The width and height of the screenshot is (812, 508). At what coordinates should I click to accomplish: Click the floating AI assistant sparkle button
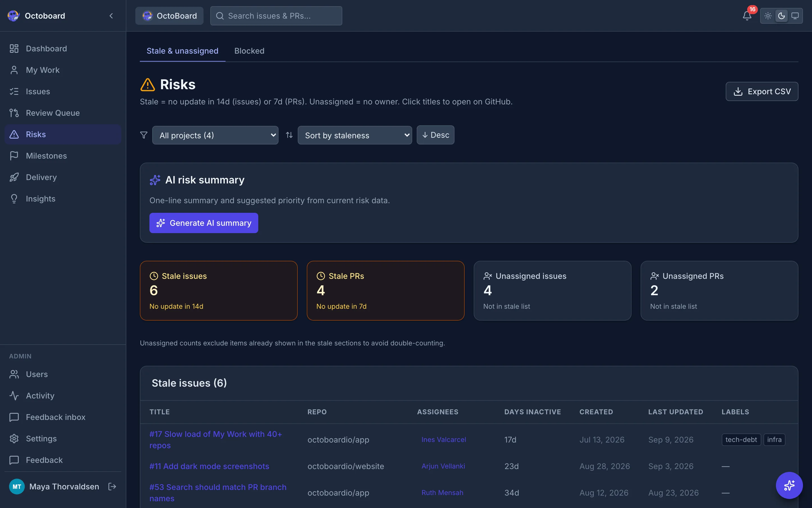click(789, 485)
